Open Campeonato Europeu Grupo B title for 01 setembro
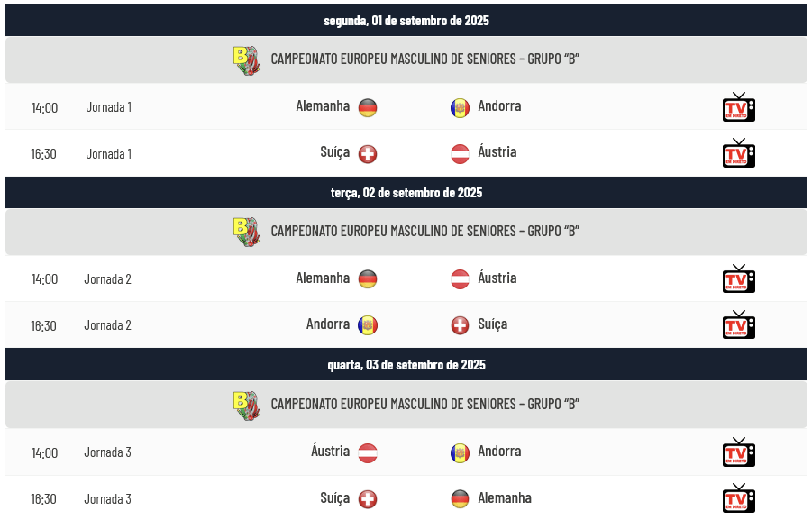The image size is (812, 520). [x=424, y=59]
